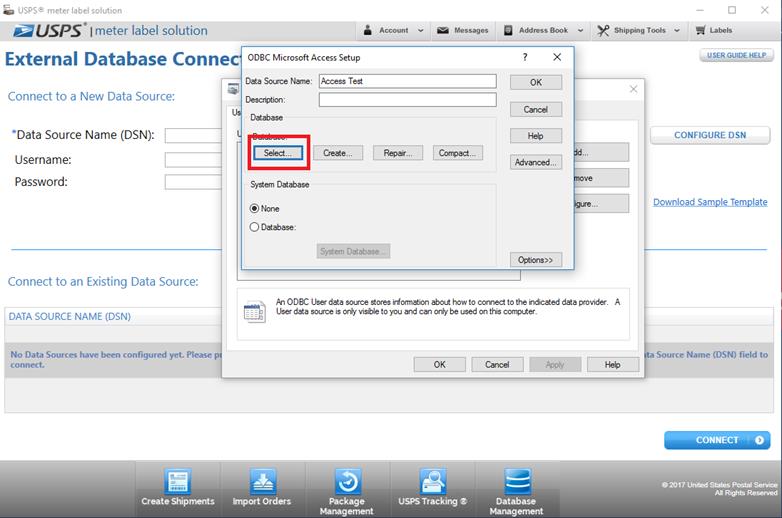Screen dimensions: 782x518
Task: Click the Create database button
Action: pos(338,153)
